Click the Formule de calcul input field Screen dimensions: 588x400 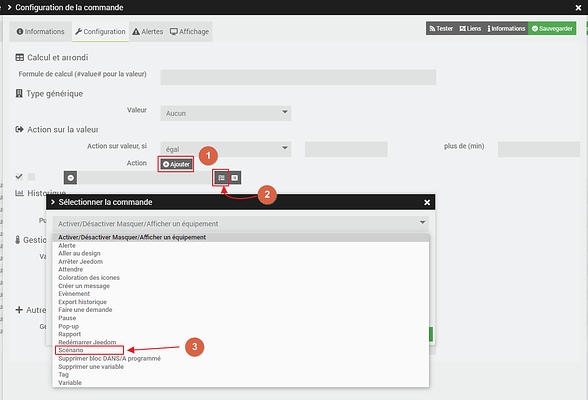(298, 77)
